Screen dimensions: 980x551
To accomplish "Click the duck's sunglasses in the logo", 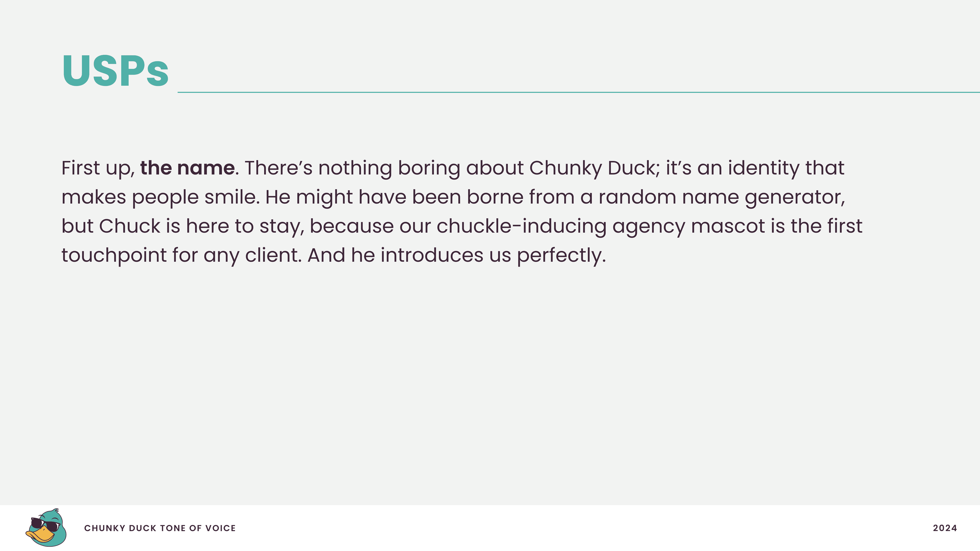I will (x=45, y=524).
